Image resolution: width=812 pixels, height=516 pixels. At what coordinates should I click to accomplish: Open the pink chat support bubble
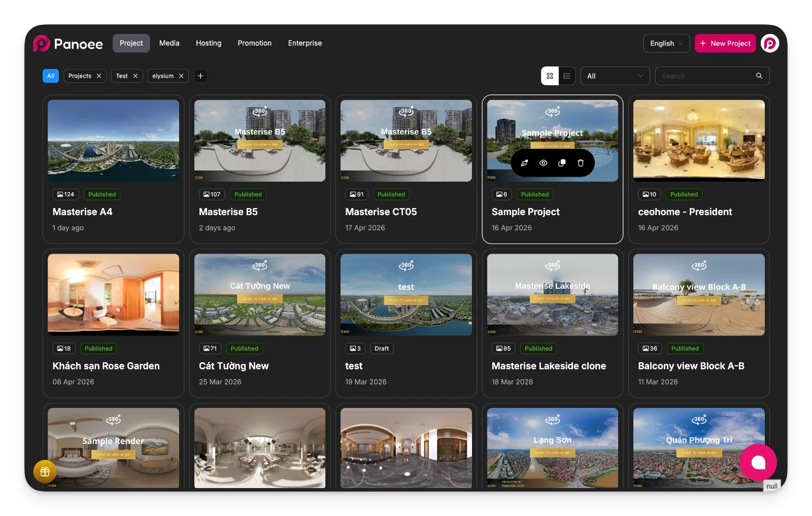pyautogui.click(x=758, y=462)
